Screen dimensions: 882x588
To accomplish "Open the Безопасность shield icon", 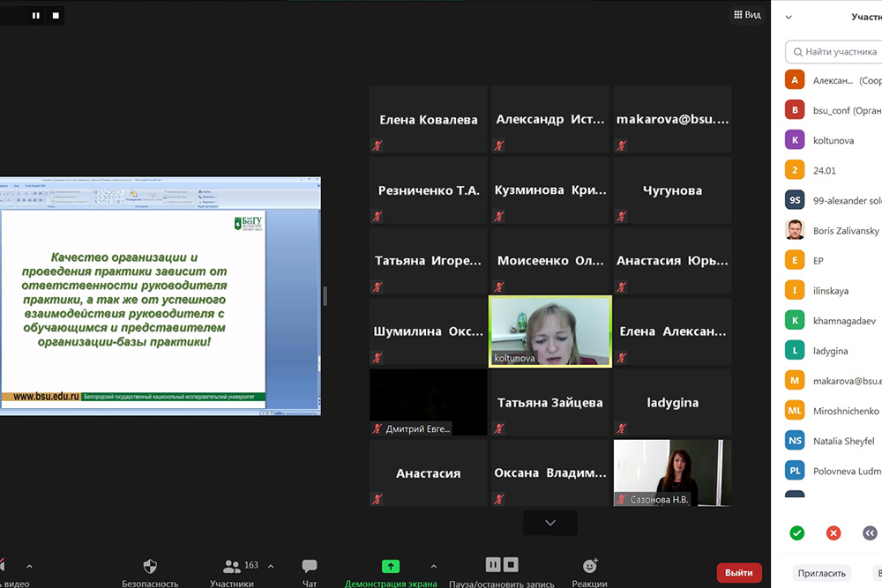I will click(150, 566).
